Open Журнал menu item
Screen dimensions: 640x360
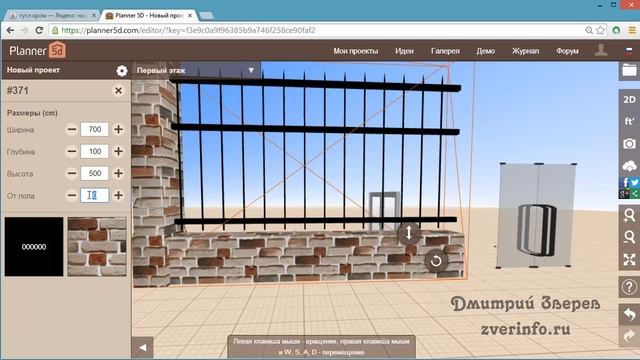525,51
